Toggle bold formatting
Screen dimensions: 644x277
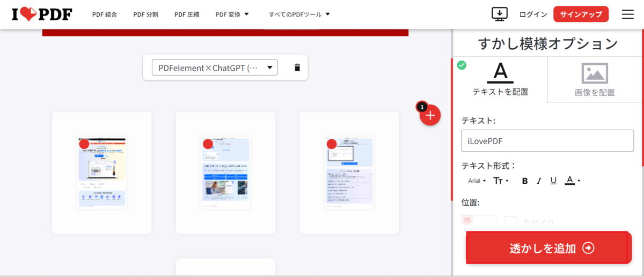pyautogui.click(x=525, y=181)
